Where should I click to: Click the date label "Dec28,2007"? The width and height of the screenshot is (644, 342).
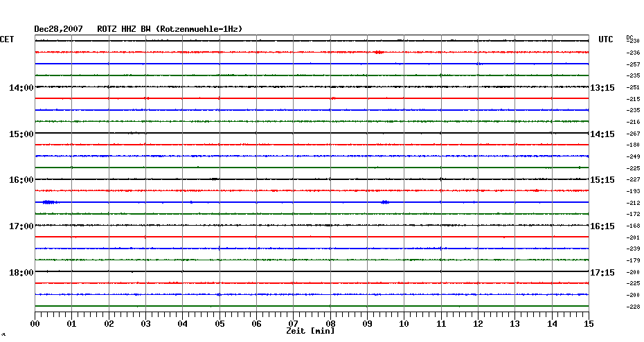[58, 29]
